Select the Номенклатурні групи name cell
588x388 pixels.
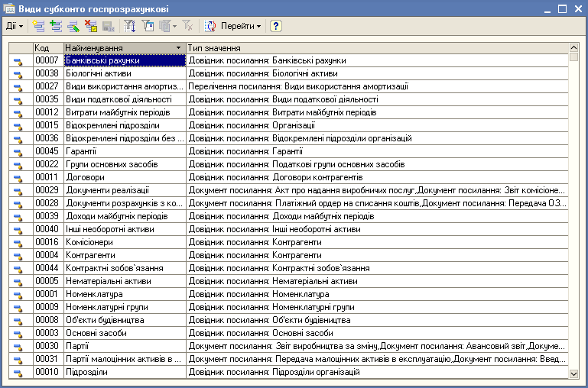tap(125, 307)
